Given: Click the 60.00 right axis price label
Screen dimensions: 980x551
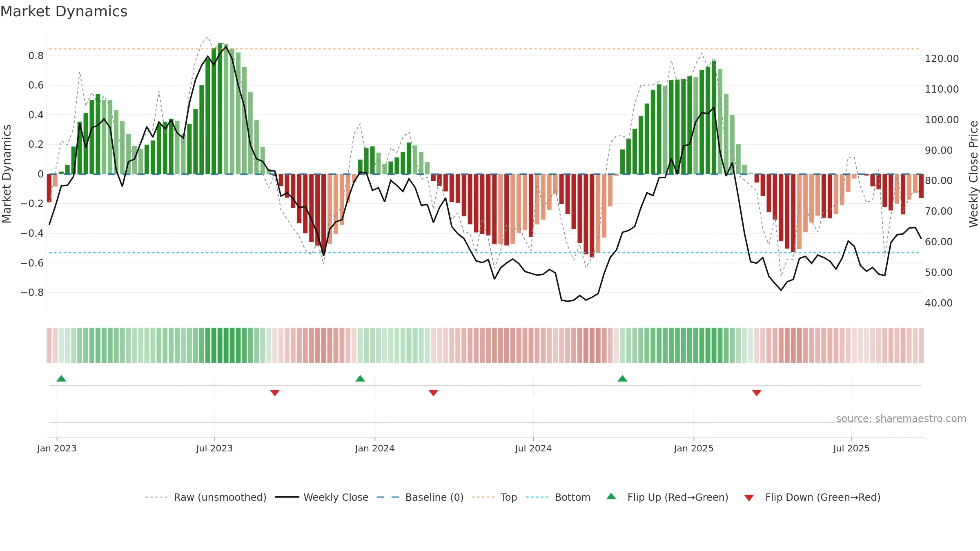Looking at the screenshot, I should 939,242.
